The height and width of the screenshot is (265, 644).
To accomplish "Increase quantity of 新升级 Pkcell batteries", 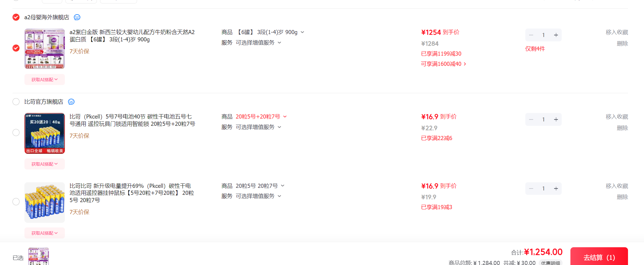I will pos(556,188).
